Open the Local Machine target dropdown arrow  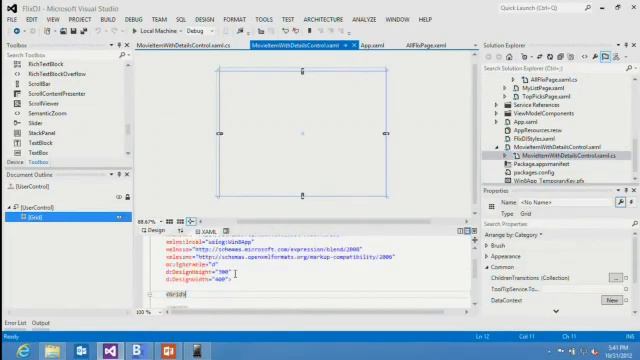pos(180,31)
